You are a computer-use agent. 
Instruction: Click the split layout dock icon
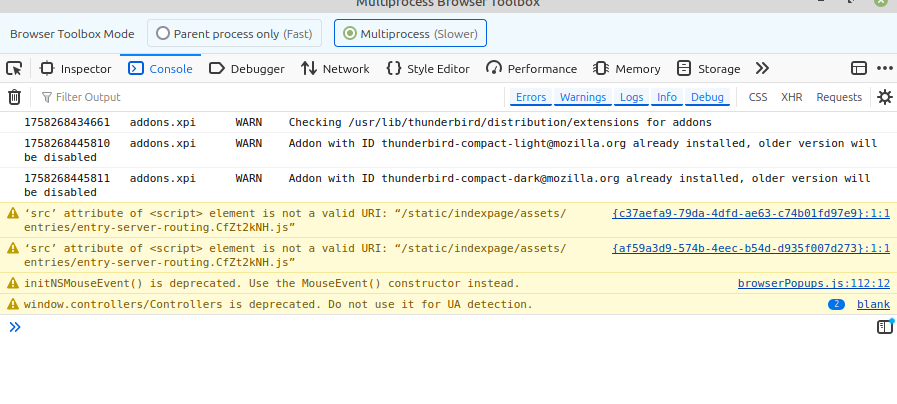859,69
